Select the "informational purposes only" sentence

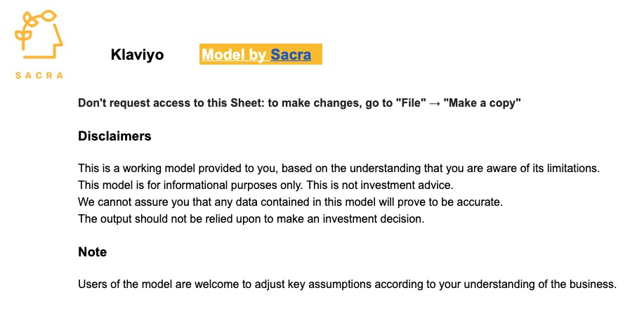click(x=191, y=185)
